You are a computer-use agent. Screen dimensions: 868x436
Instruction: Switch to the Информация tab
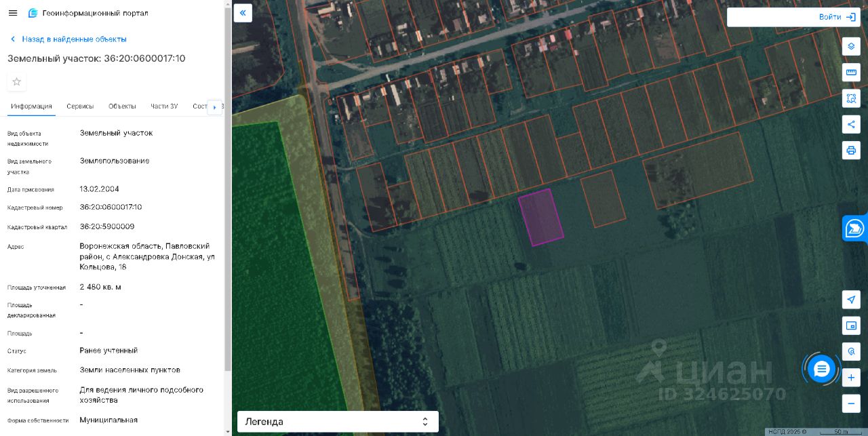click(31, 106)
